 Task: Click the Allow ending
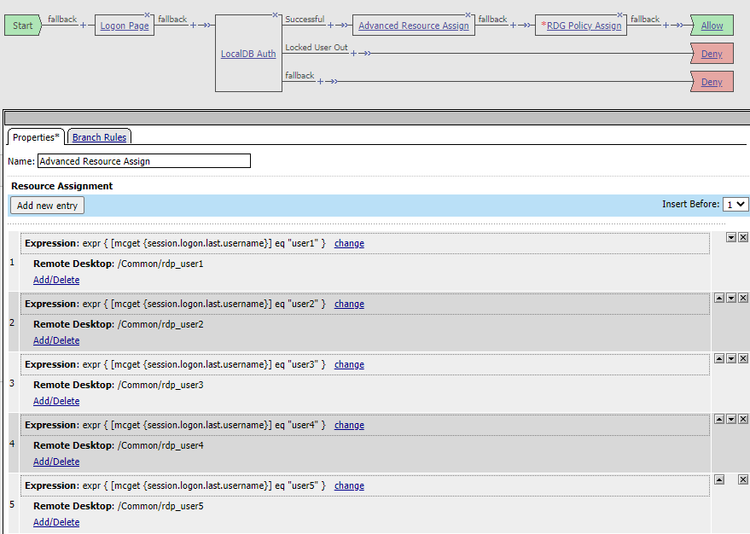point(712,25)
